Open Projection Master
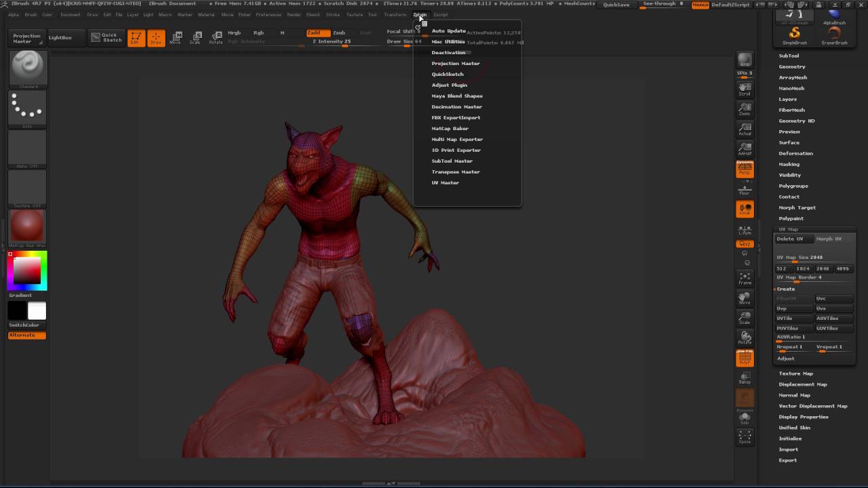Viewport: 868px width, 488px height. pyautogui.click(x=27, y=39)
